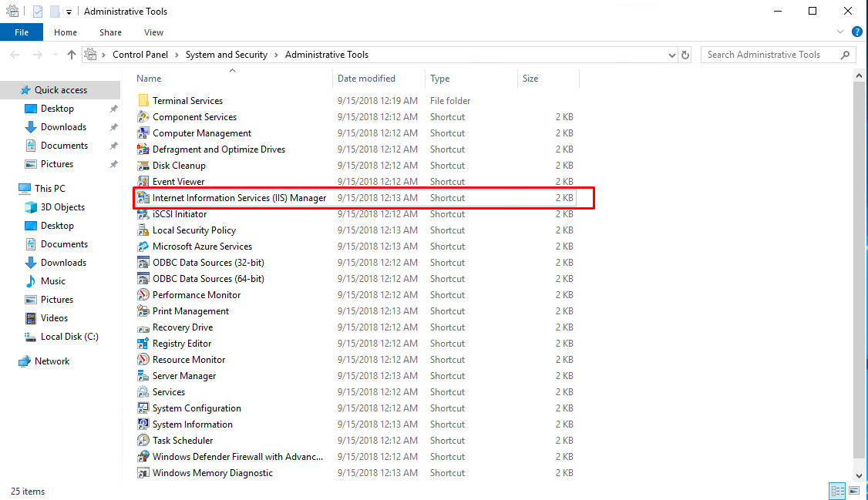Click the Help question mark icon
The height and width of the screenshot is (500, 868).
point(857,32)
